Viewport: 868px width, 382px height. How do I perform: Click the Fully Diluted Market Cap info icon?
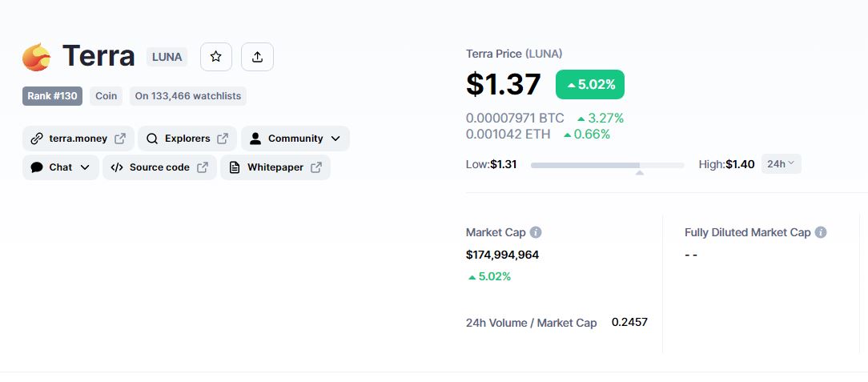[821, 232]
